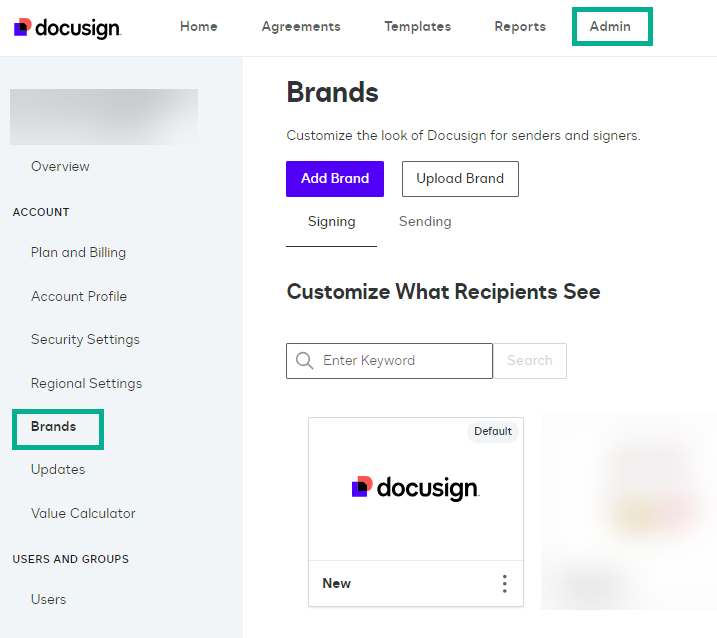717x638 pixels.
Task: Go to the Agreements menu
Action: click(x=301, y=27)
